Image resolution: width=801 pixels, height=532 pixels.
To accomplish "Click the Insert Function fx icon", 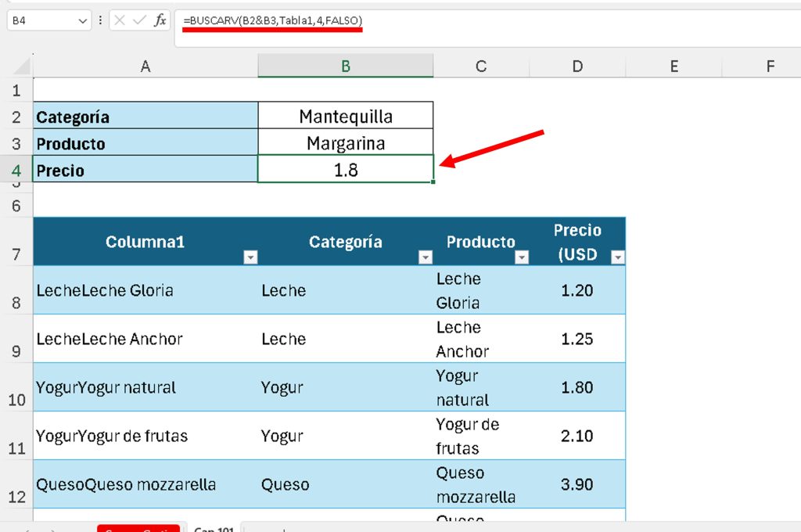I will tap(160, 20).
